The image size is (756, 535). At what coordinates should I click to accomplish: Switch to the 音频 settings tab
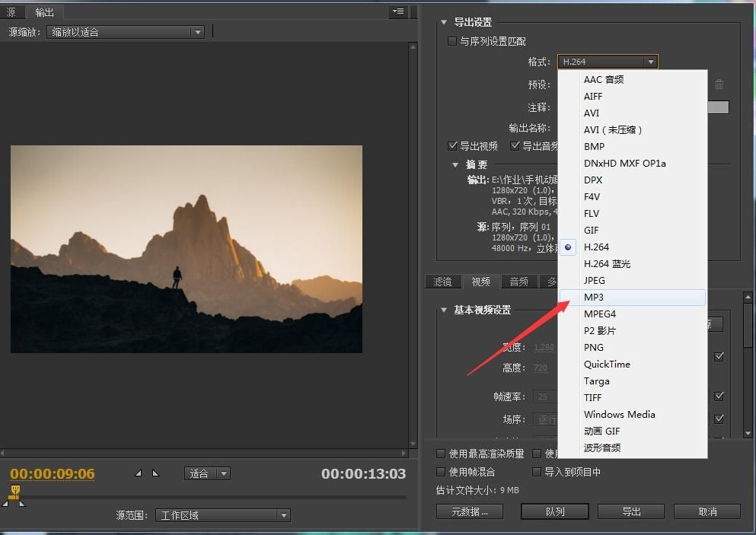[518, 281]
